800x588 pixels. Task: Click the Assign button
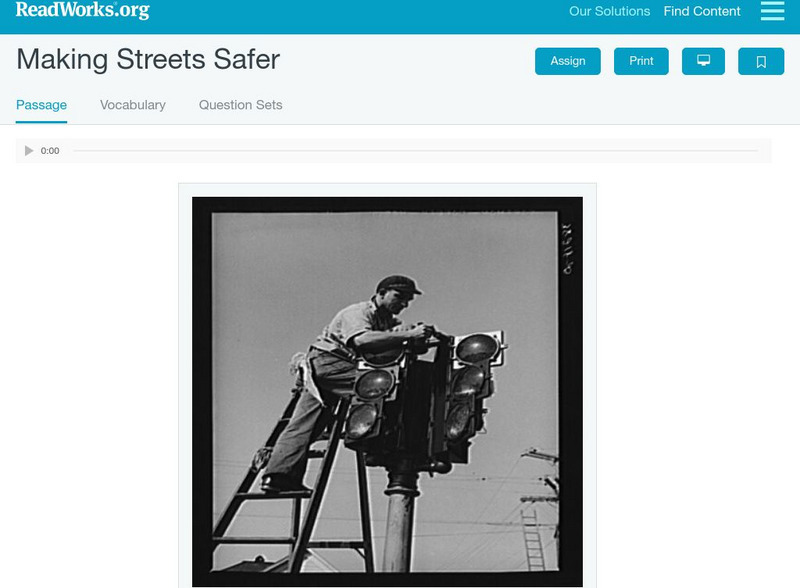pos(567,61)
